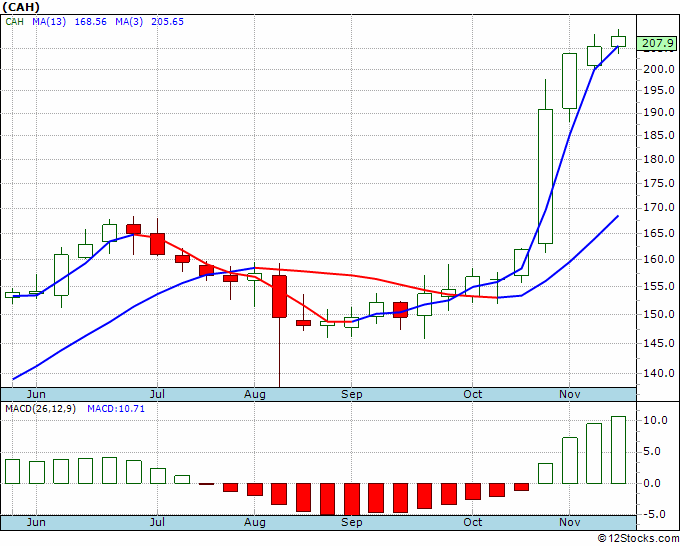This screenshot has width=680, height=546.
Task: Click Nov on the MACD panel date axis
Action: pos(569,522)
